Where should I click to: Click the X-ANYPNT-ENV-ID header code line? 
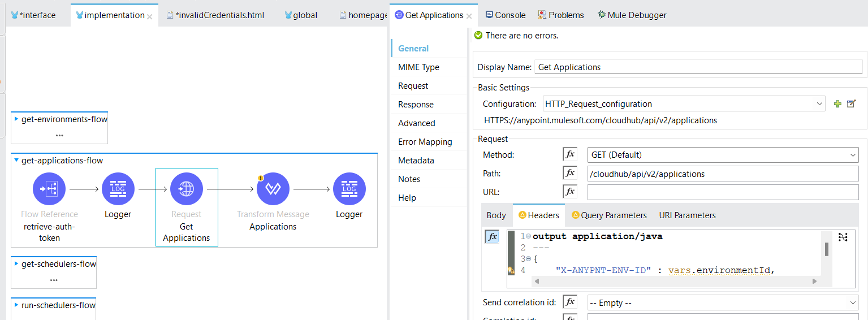point(665,270)
